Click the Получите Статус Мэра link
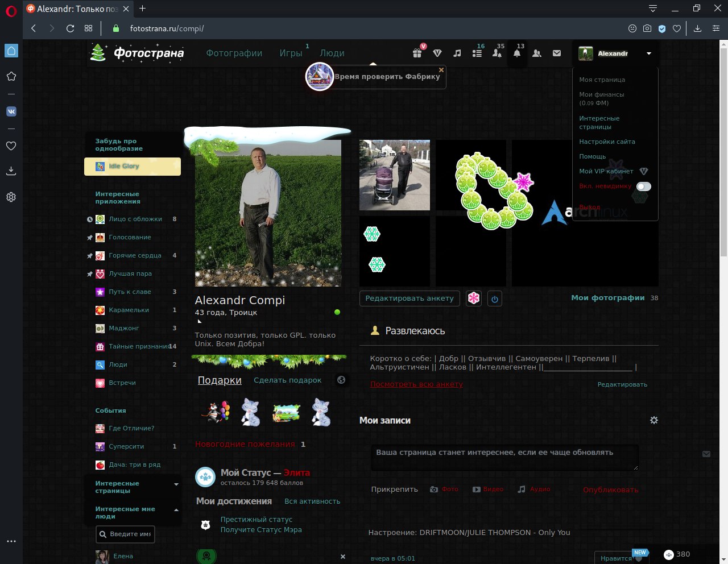Image resolution: width=728 pixels, height=564 pixels. (261, 530)
